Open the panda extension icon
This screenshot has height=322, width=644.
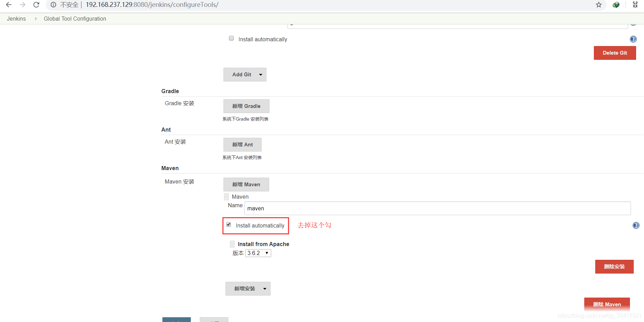pos(635,5)
